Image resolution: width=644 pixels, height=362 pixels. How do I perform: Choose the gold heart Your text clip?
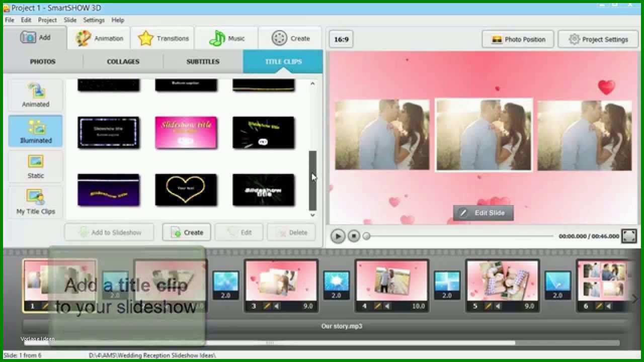point(186,190)
